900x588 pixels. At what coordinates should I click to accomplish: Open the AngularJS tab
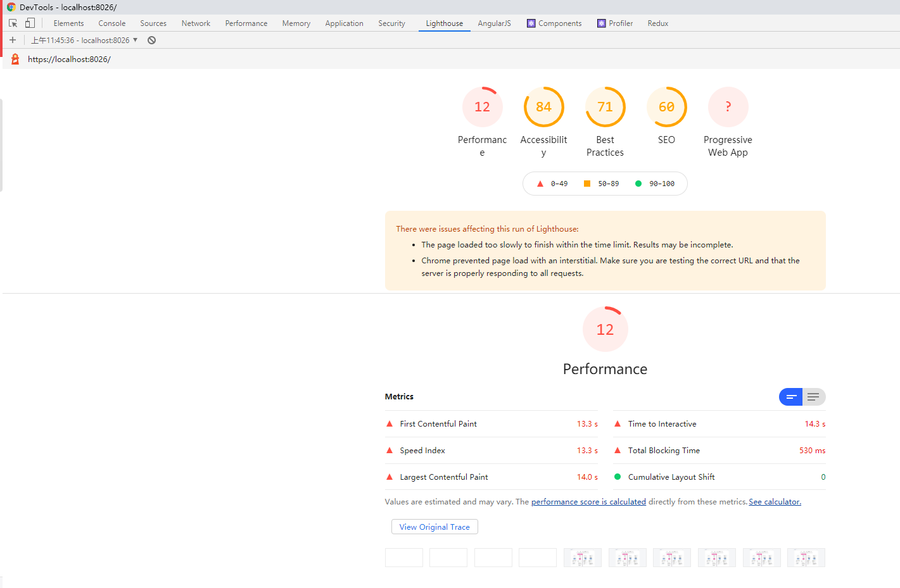[x=494, y=23]
